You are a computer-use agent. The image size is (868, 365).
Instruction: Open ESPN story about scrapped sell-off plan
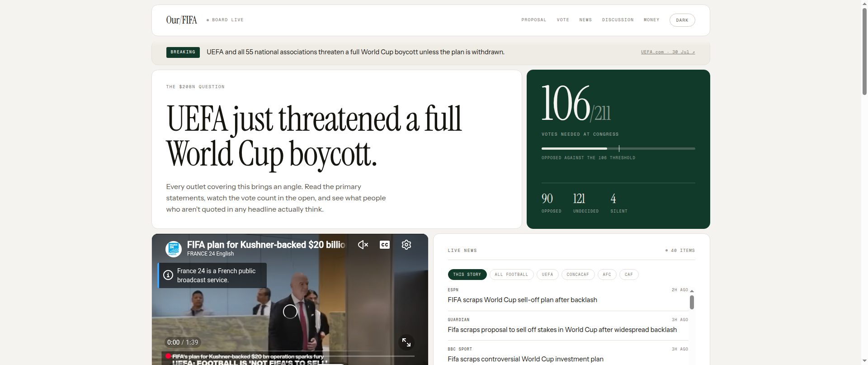click(522, 300)
